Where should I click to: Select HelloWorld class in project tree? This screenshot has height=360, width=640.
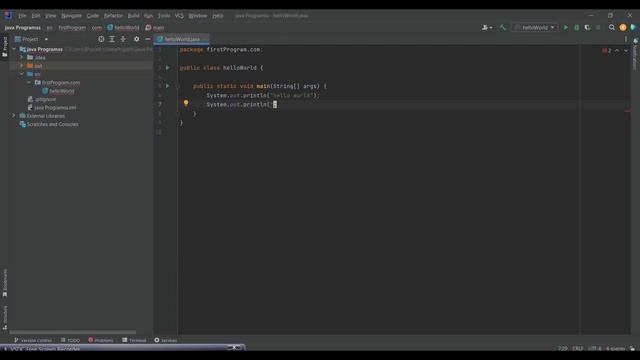pos(58,91)
